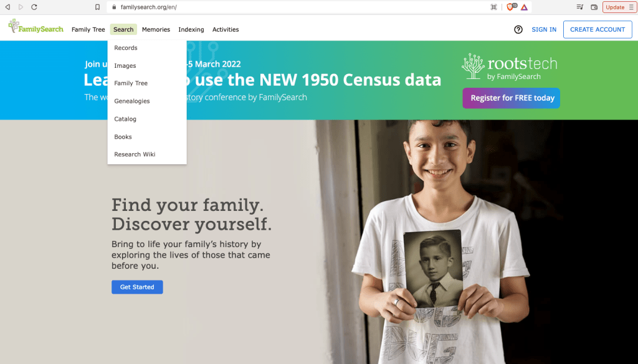Open the Brave wallet icon
The height and width of the screenshot is (364, 638).
coord(594,7)
